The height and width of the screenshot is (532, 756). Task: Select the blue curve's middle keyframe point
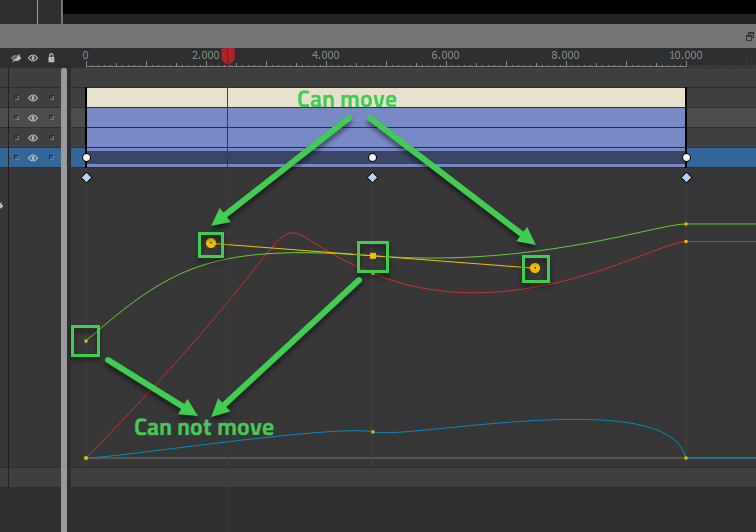373,432
